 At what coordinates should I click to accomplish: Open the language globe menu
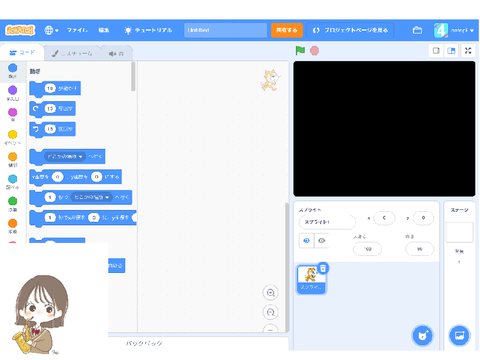51,30
